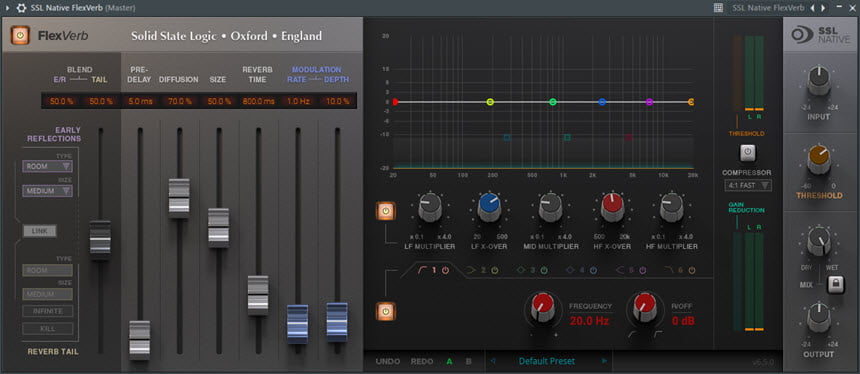Click the HF Multiplier knob
The height and width of the screenshot is (374, 860).
tap(671, 206)
